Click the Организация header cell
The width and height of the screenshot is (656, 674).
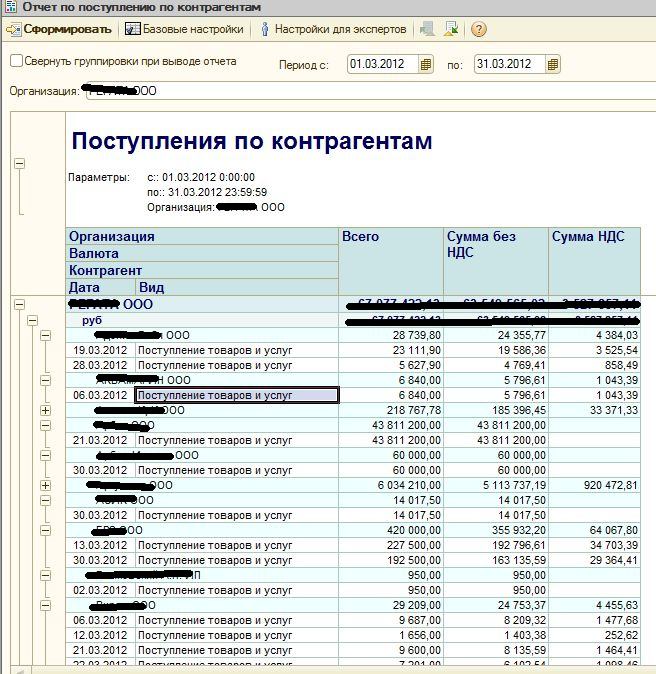202,236
